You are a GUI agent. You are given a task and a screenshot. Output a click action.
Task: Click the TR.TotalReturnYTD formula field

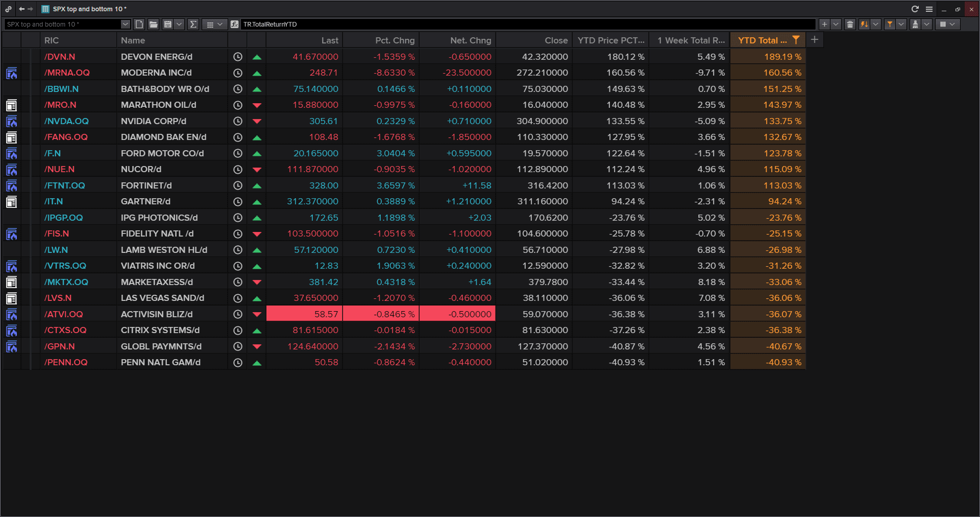(528, 24)
